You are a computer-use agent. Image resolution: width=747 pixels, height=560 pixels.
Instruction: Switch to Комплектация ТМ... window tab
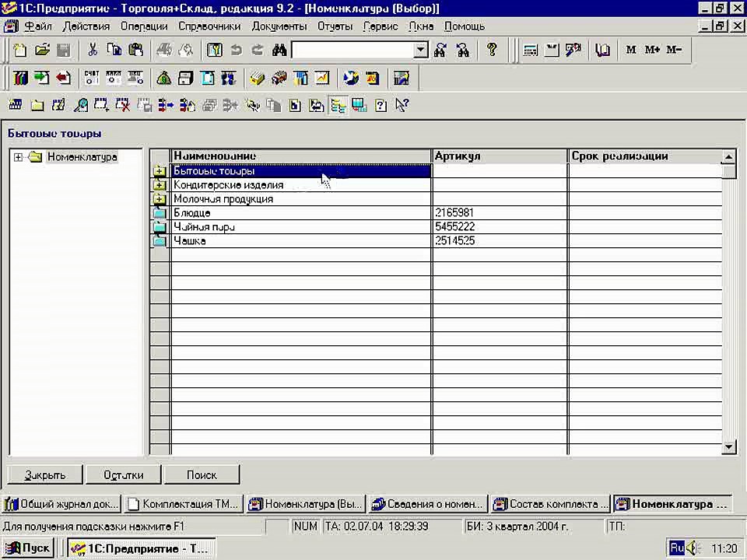(184, 504)
